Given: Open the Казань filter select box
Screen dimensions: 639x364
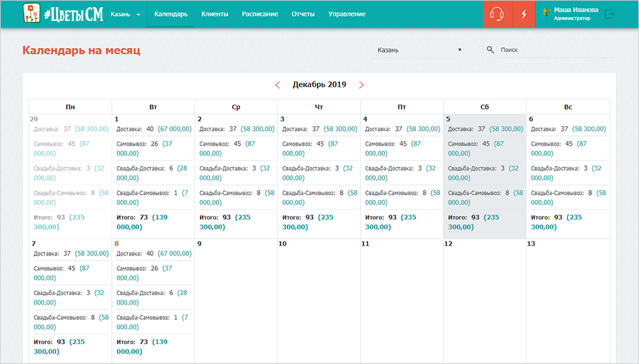Looking at the screenshot, I should pyautogui.click(x=419, y=50).
